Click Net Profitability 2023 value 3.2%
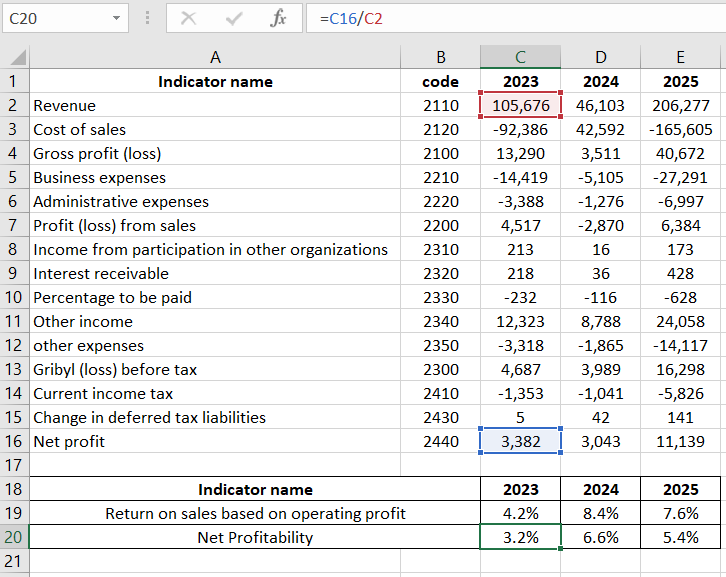The height and width of the screenshot is (577, 726). pos(520,537)
